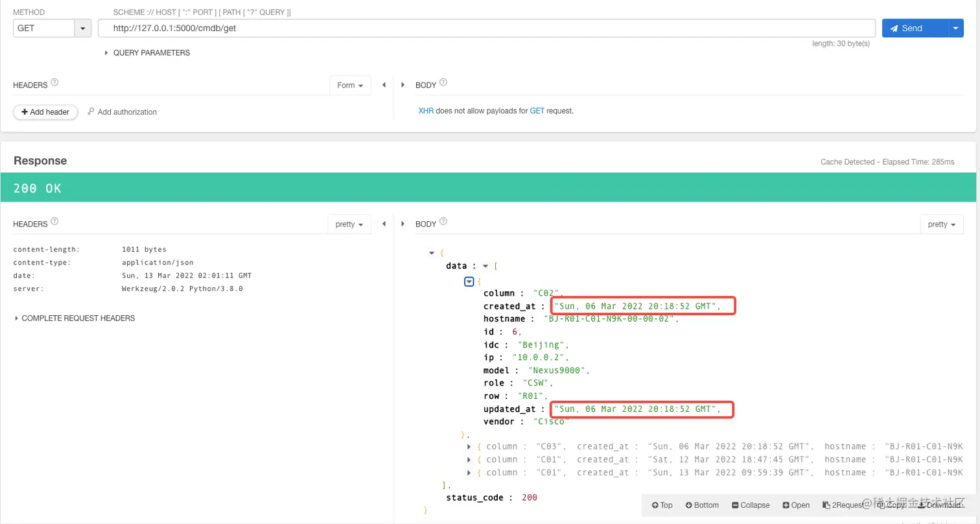
Task: Collapse all JSON nodes
Action: 751,505
